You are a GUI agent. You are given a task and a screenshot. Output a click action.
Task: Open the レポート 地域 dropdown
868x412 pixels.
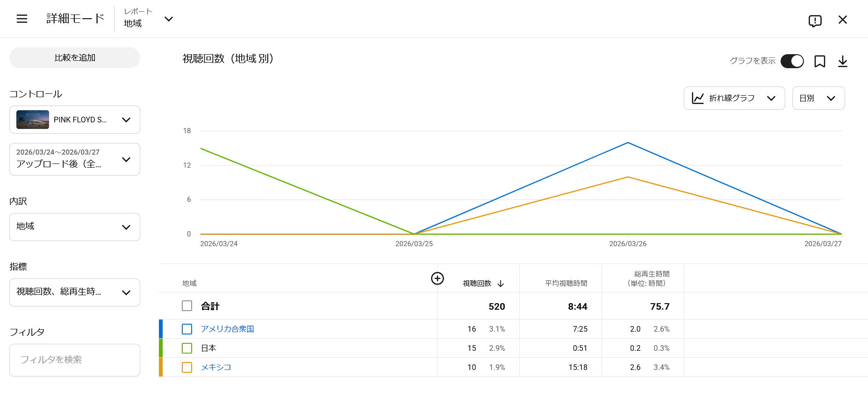(149, 19)
